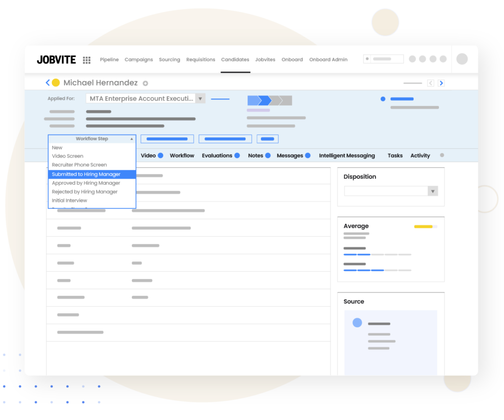Open the user profile avatar
The image size is (504, 420).
tap(462, 58)
